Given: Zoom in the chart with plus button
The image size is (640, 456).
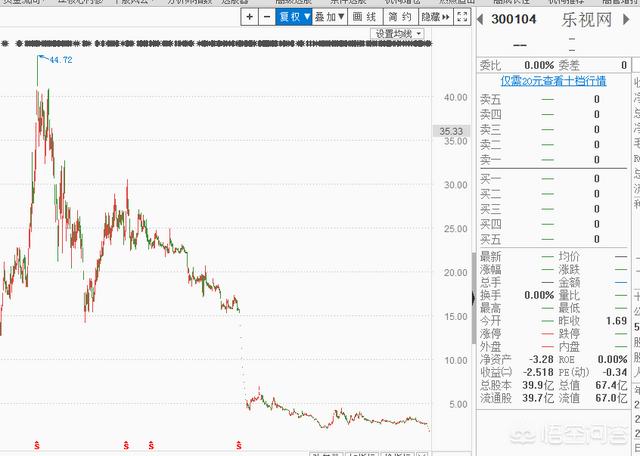Looking at the screenshot, I should (249, 17).
